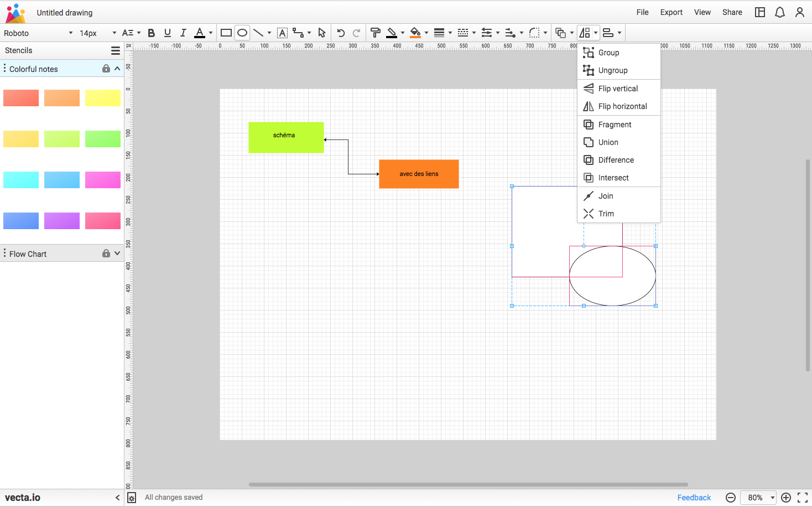Choose Union from the dropdown menu
This screenshot has height=507, width=812.
coord(608,142)
